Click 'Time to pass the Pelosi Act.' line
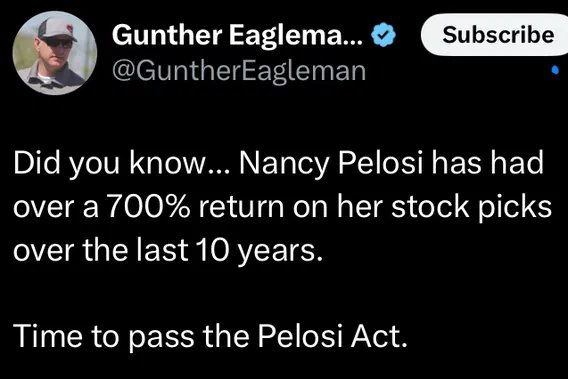 pos(210,336)
